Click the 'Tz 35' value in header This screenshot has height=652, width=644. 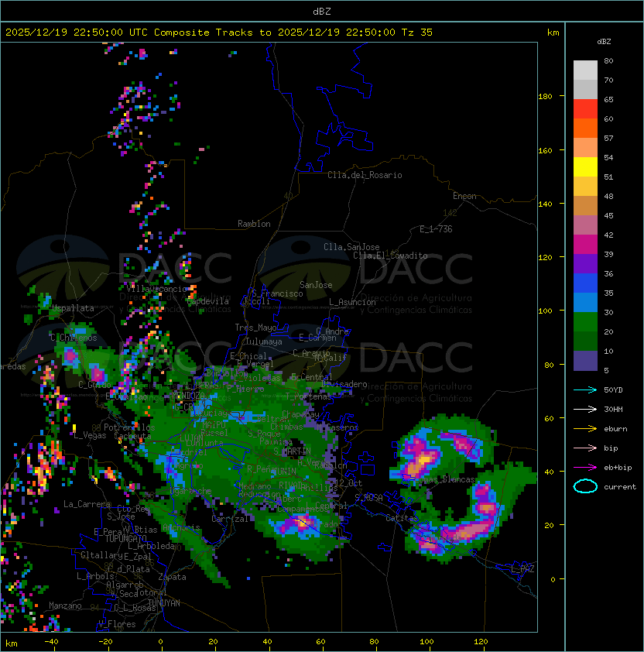pyautogui.click(x=417, y=33)
